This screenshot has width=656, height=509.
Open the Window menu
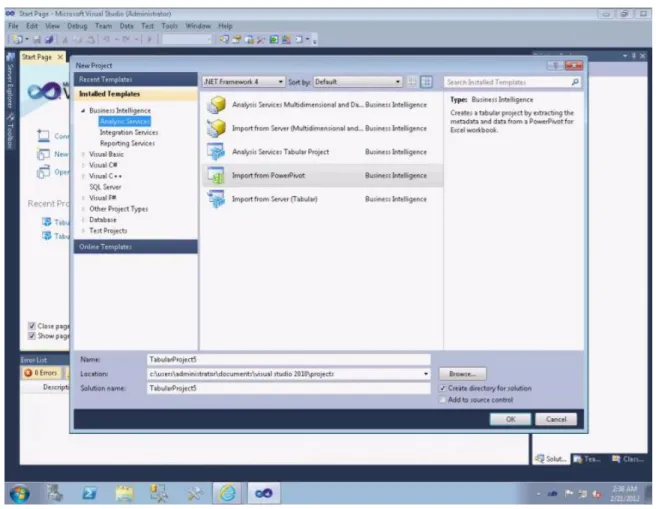pyautogui.click(x=198, y=26)
